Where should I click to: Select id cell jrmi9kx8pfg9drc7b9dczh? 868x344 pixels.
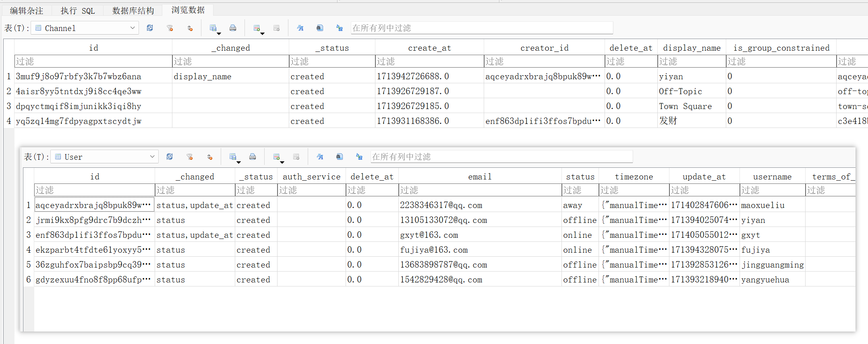click(x=94, y=220)
